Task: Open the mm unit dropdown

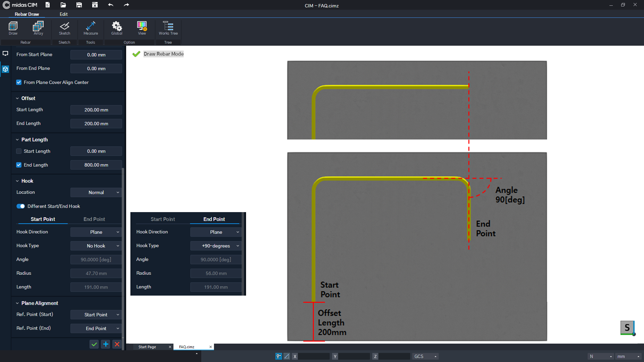Action: tap(628, 356)
